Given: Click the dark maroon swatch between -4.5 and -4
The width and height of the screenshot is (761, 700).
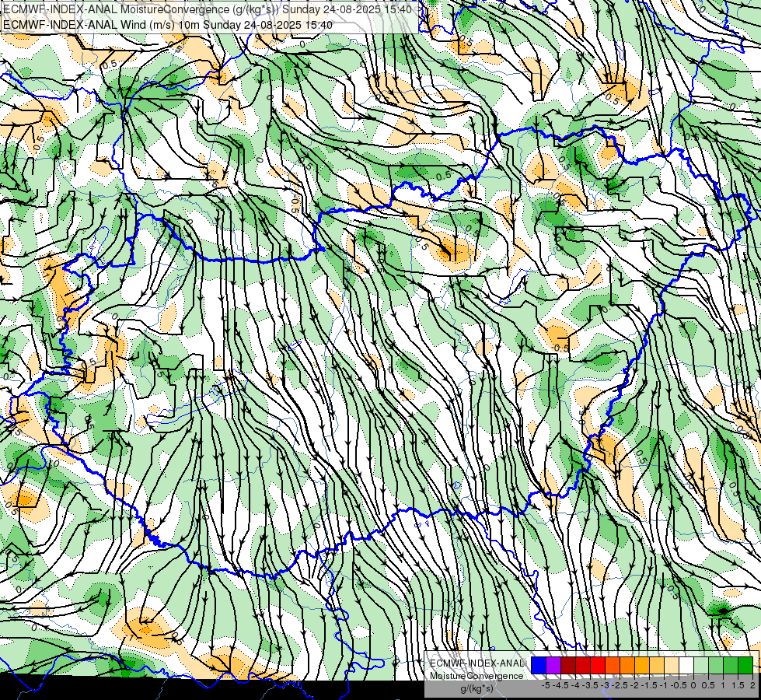Looking at the screenshot, I should 568,666.
